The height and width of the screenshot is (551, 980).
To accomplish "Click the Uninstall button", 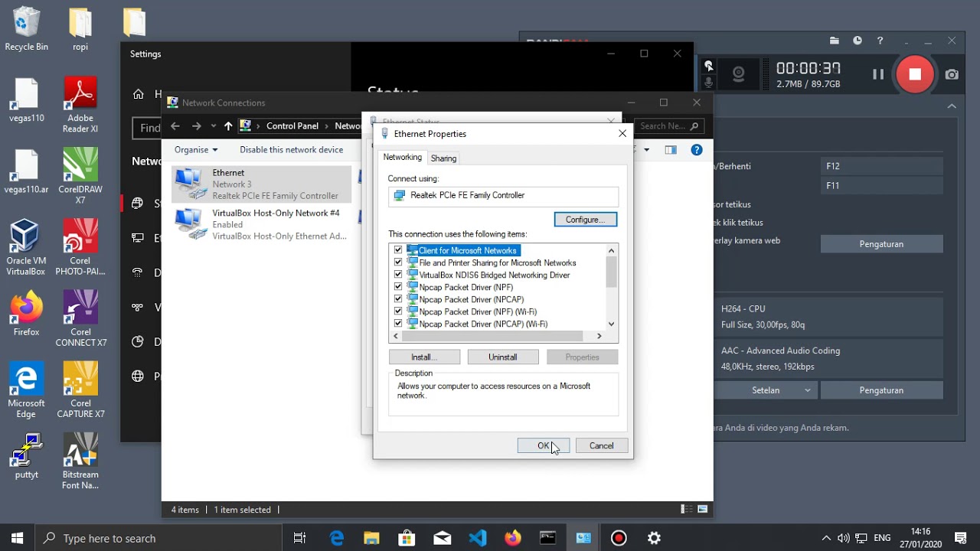I will tap(503, 357).
